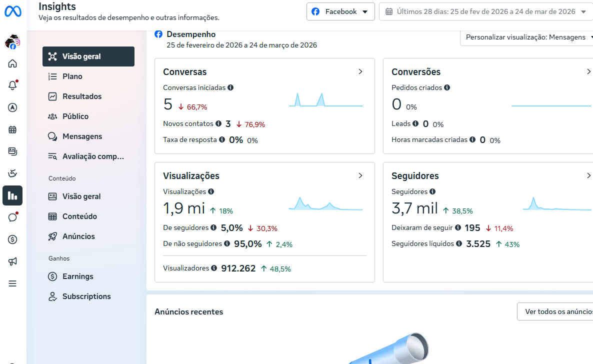Open the Plano menu item
The width and height of the screenshot is (593, 364).
coord(88,76)
